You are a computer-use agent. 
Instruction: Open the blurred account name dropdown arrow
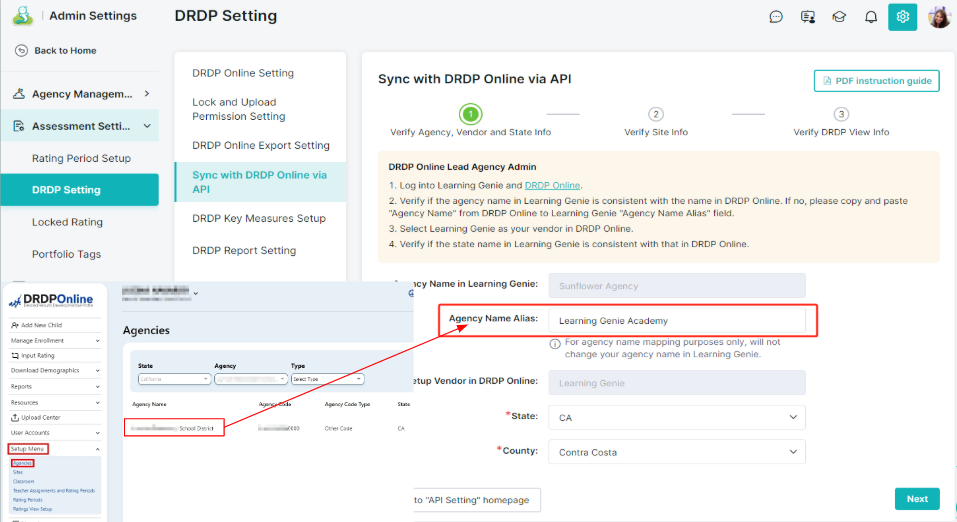pos(195,294)
